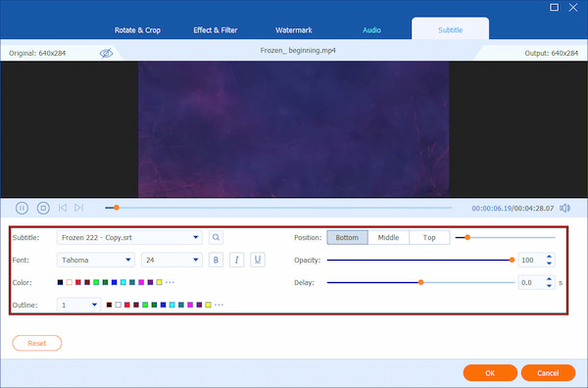Open the font size 24 dropdown

171,260
